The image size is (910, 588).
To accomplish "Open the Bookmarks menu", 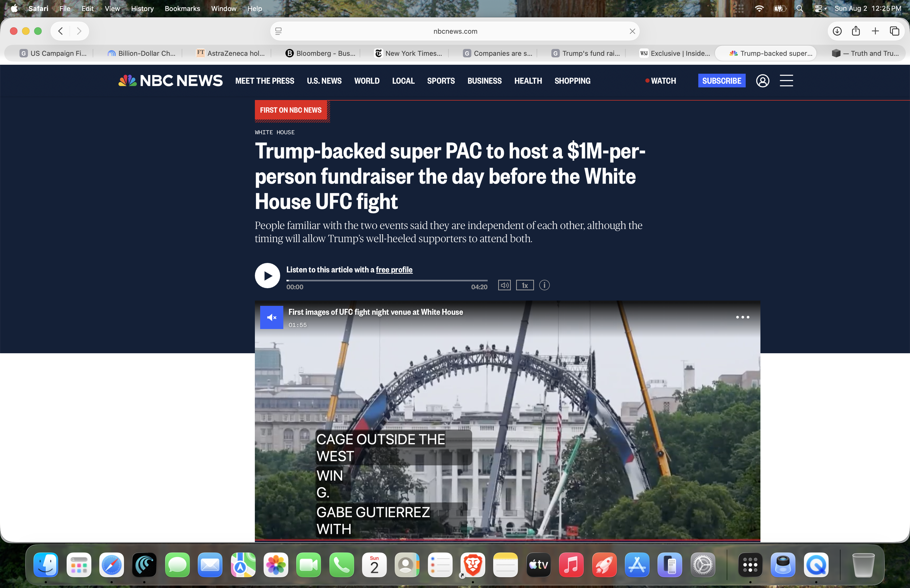I will click(x=182, y=8).
